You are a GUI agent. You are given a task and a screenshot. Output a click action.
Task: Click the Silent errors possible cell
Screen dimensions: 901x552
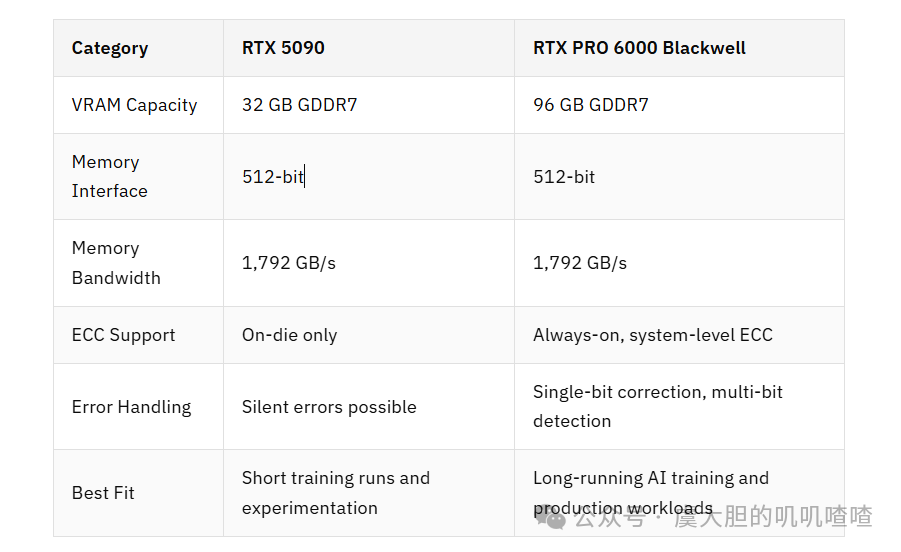click(369, 407)
